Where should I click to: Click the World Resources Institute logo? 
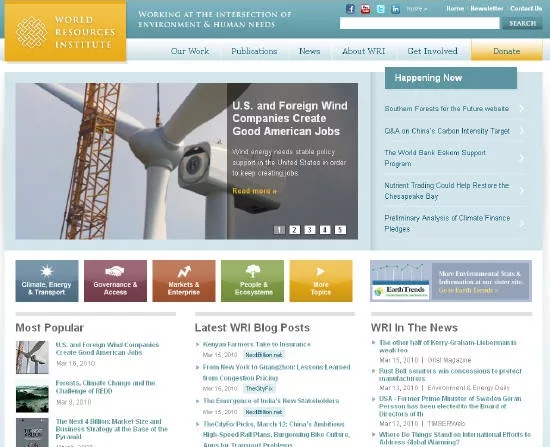tap(65, 32)
